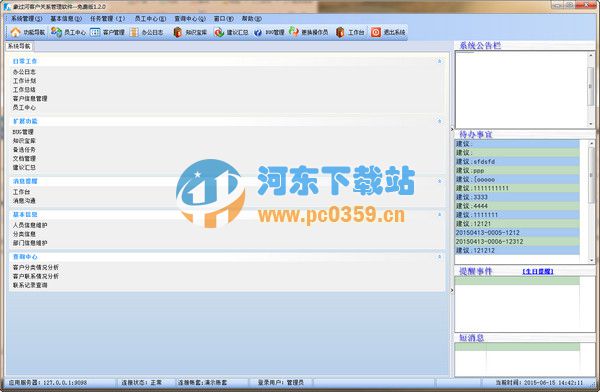Click 文档管理 in navigation list
This screenshot has width=600, height=392.
[x=24, y=158]
